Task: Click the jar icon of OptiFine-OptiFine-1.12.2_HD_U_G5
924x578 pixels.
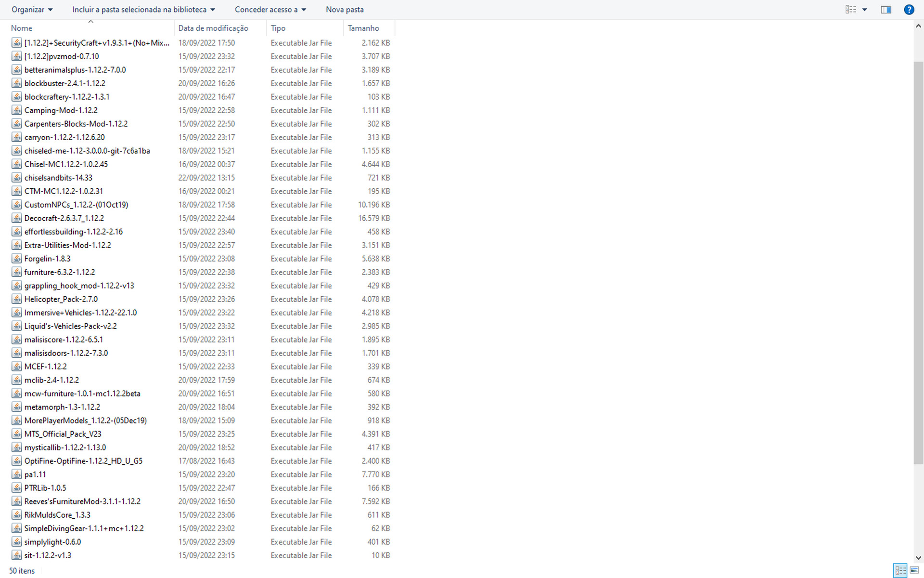Action: [17, 461]
